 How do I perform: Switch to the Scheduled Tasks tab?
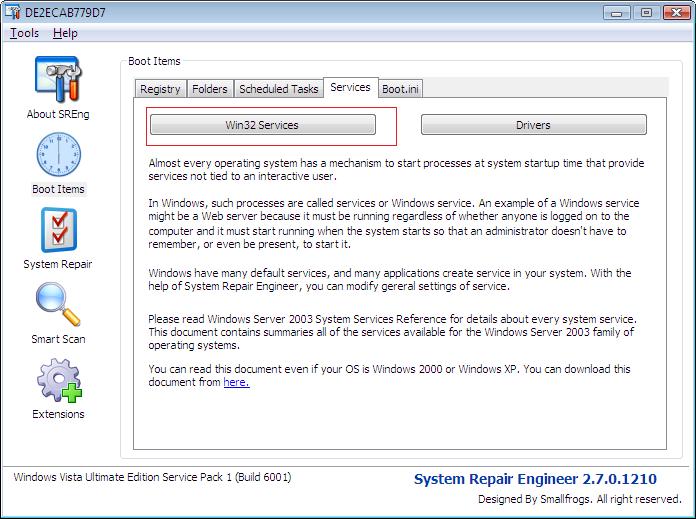coord(279,89)
